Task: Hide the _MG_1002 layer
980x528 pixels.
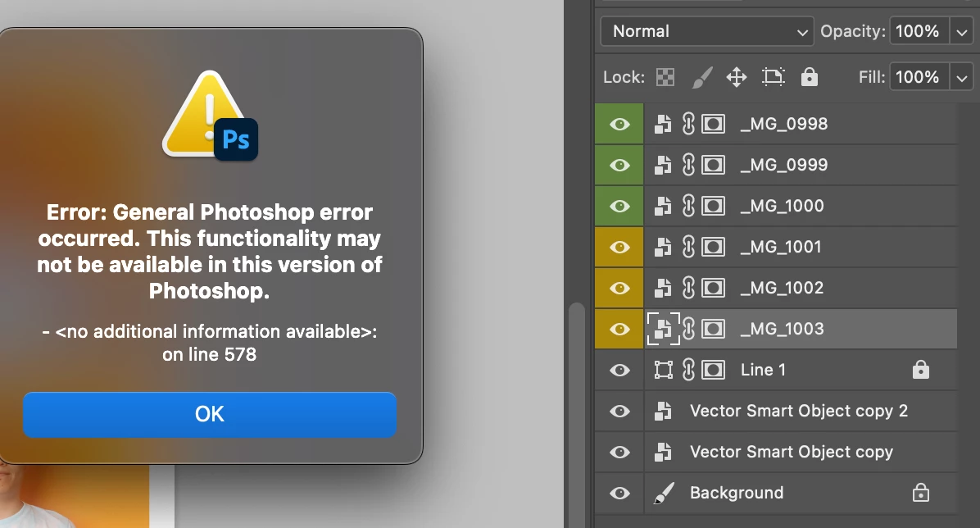Action: point(619,288)
